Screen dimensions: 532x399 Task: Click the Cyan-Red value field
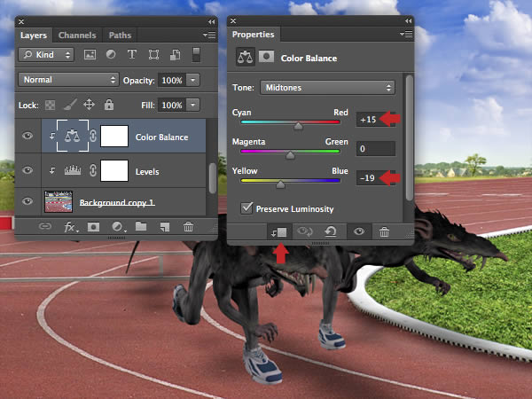click(x=376, y=120)
